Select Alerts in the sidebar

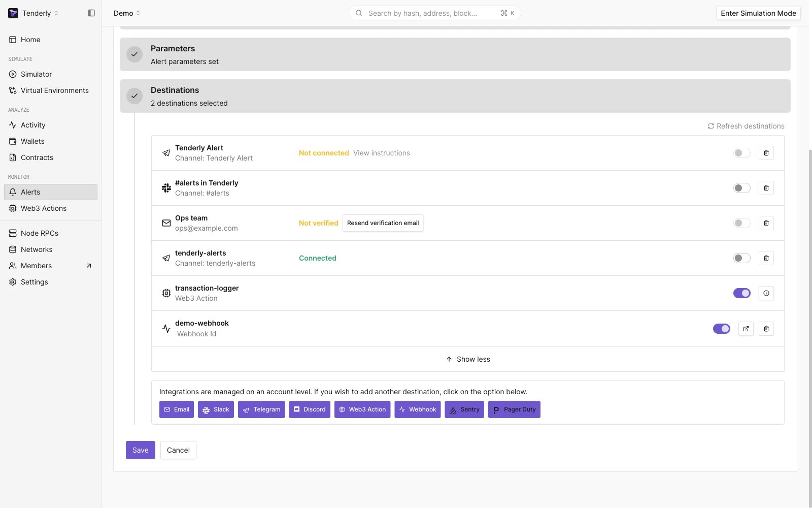[51, 192]
